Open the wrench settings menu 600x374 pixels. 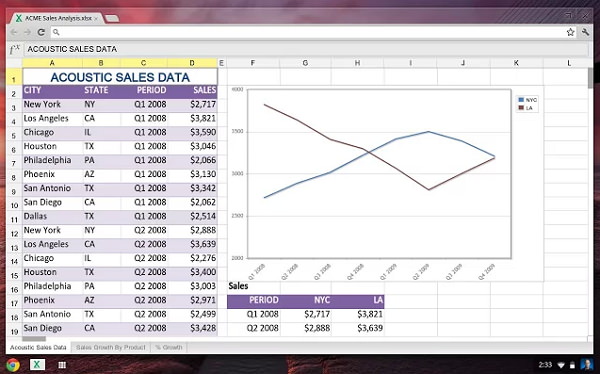tap(585, 32)
